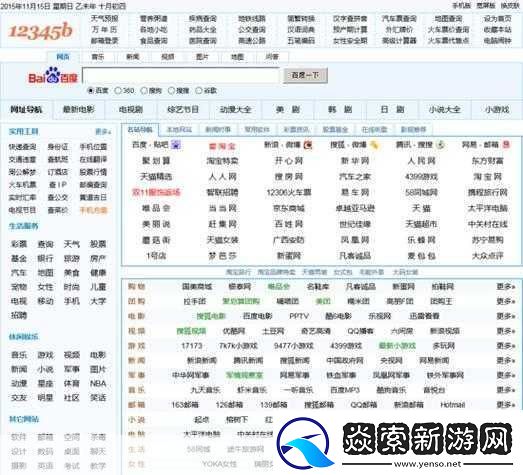The height and width of the screenshot is (475, 523).
Task: Click the 12345b site logo
Action: tap(40, 31)
